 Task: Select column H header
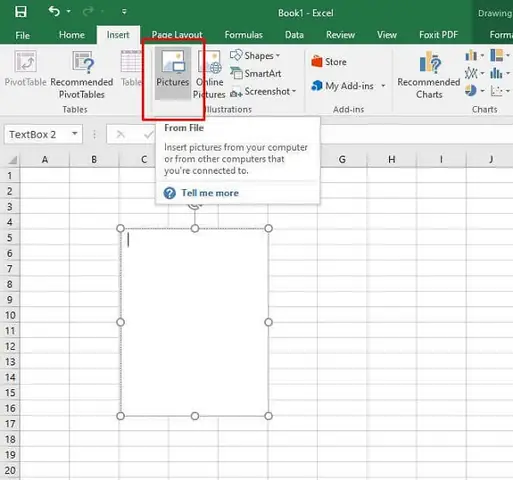tap(392, 160)
